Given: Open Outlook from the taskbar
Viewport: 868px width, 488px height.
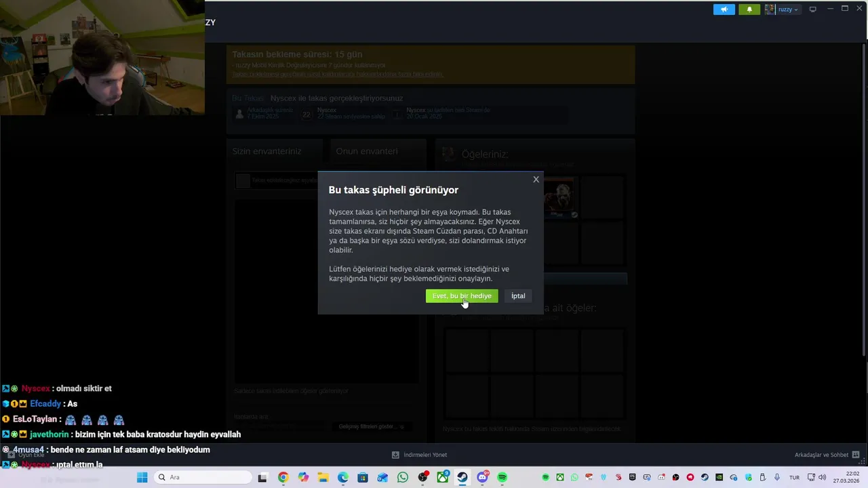Looking at the screenshot, I should click(383, 477).
